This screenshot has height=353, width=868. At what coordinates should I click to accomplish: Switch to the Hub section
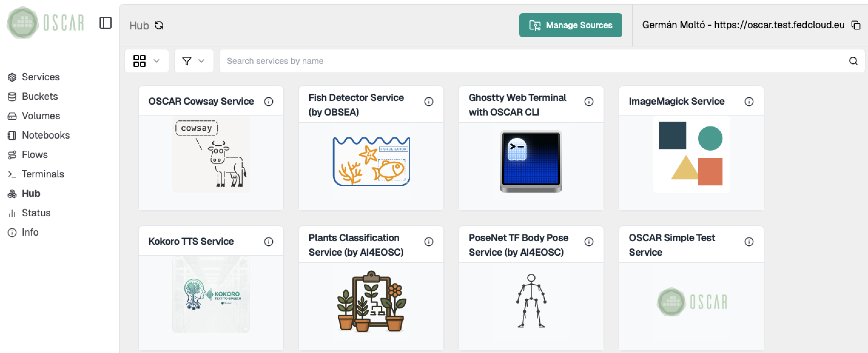[x=31, y=193]
